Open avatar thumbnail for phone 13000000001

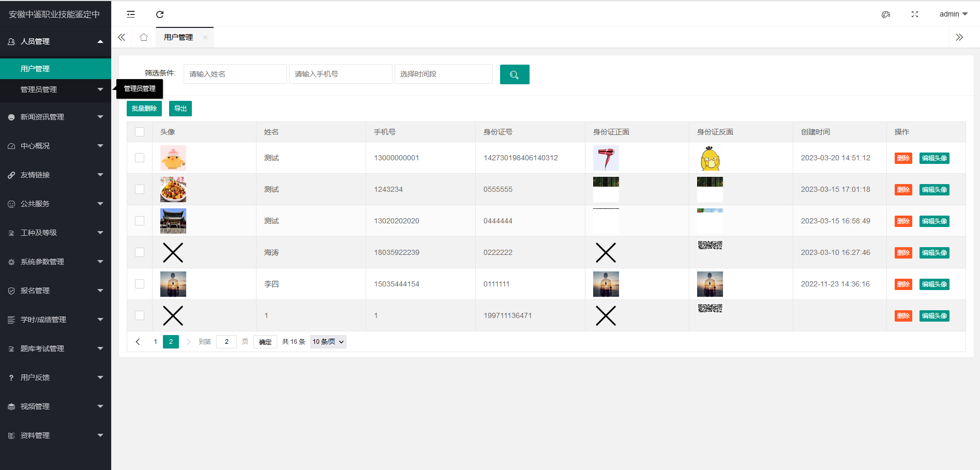click(173, 158)
